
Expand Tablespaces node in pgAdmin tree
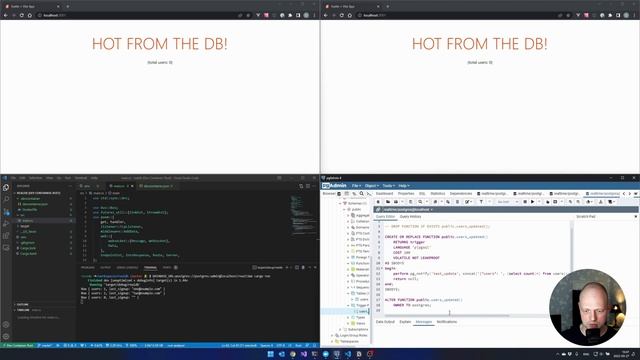click(332, 341)
